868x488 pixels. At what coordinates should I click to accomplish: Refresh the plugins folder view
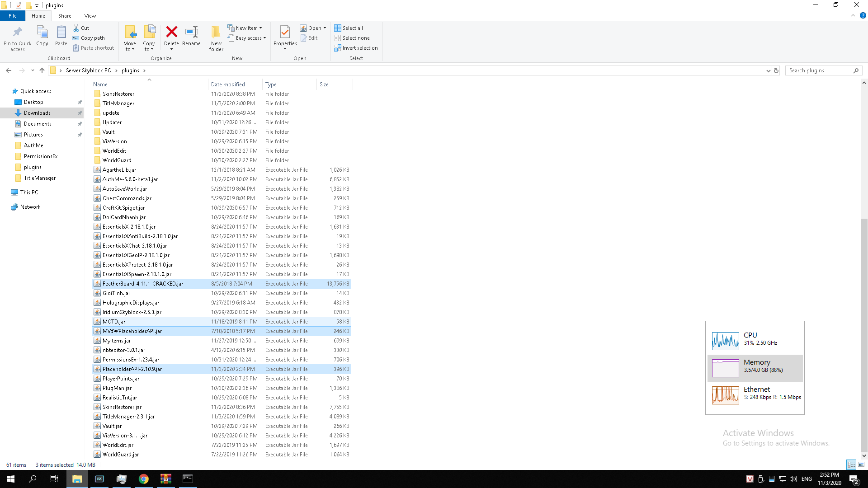776,70
